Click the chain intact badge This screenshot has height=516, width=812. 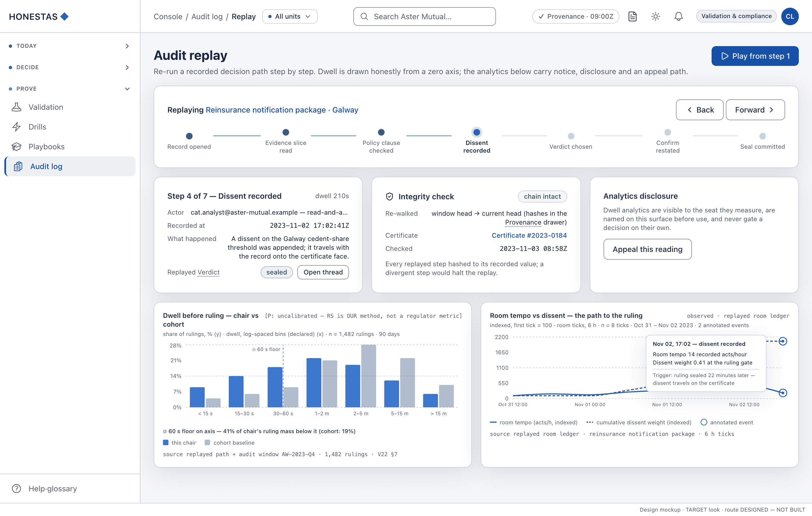click(x=542, y=197)
